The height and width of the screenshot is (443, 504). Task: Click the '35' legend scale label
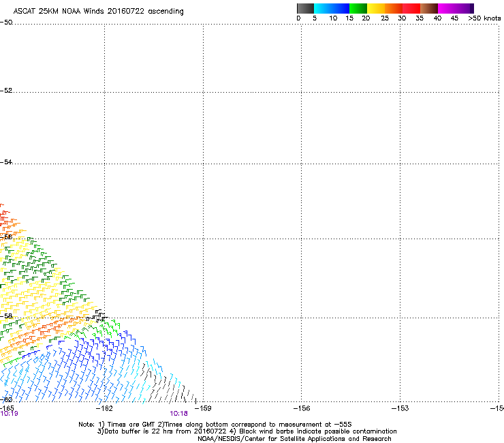click(x=420, y=18)
